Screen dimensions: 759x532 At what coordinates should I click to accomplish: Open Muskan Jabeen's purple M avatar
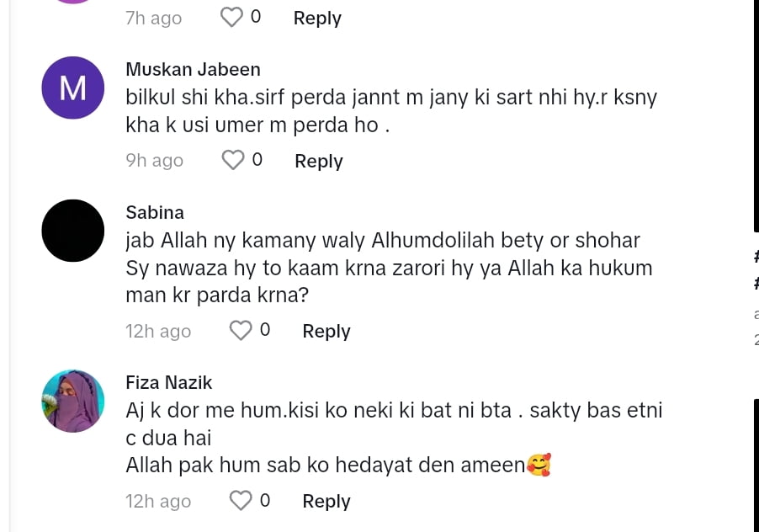pyautogui.click(x=73, y=88)
